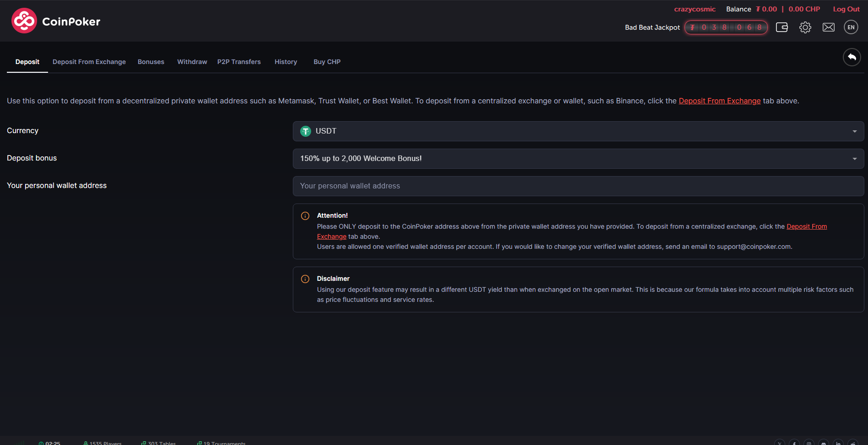Click the 02:25 clock in status bar

(49, 443)
